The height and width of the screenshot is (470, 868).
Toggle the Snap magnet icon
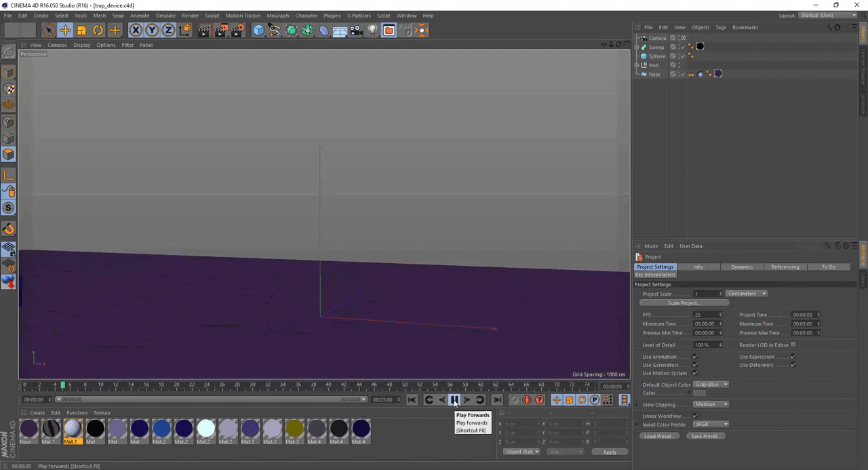[x=9, y=229]
